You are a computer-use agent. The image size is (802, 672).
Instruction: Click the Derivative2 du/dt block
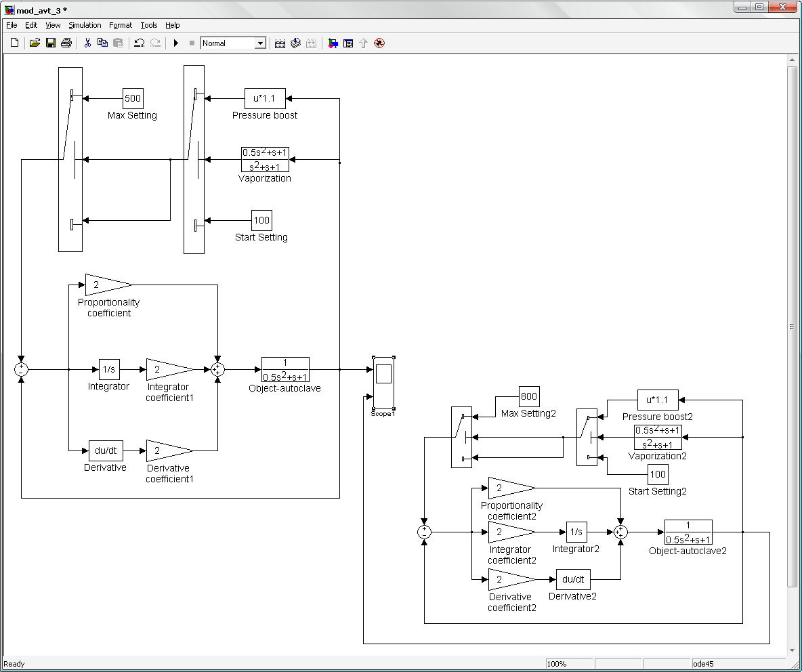click(573, 579)
